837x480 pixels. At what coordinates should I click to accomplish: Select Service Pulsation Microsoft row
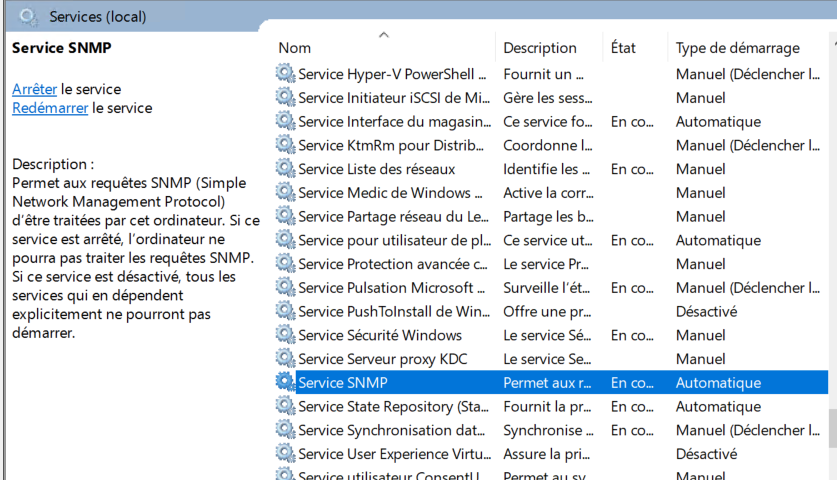tap(392, 288)
